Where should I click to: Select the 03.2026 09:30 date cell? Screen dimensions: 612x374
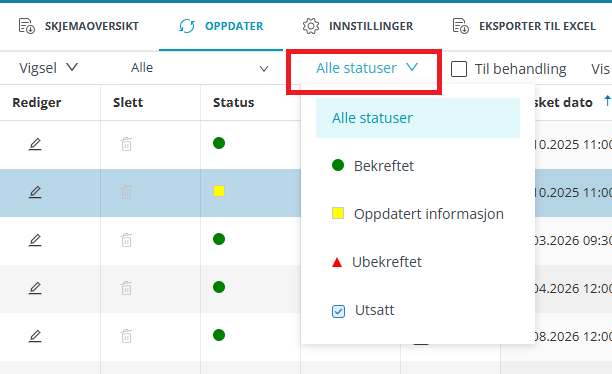coord(573,240)
